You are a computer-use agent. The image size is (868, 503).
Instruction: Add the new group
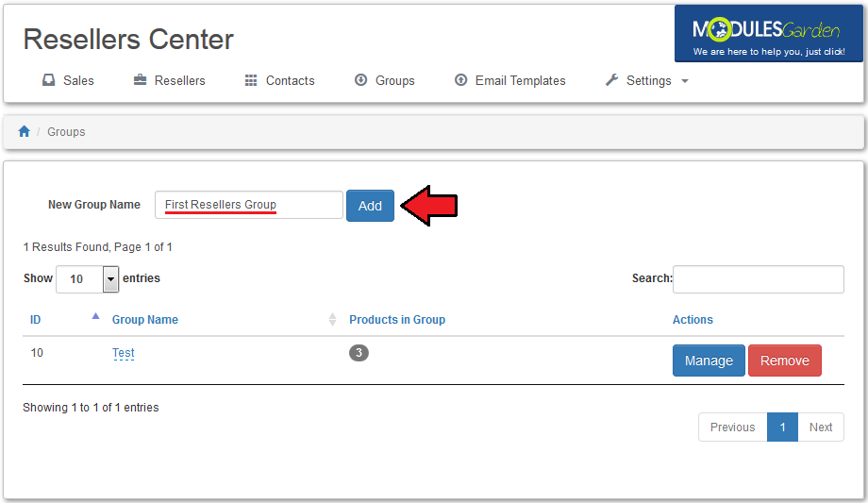point(371,206)
